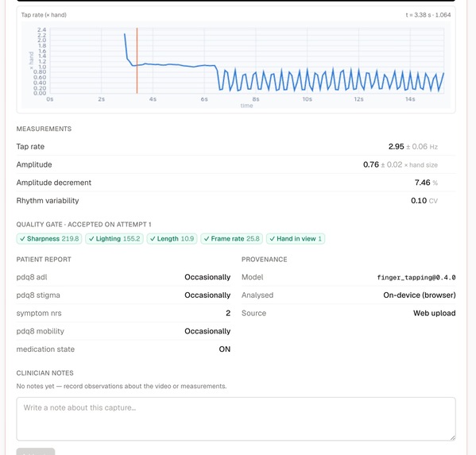Click the Rhythm variability value 0.10
The width and height of the screenshot is (476, 455).
click(419, 201)
